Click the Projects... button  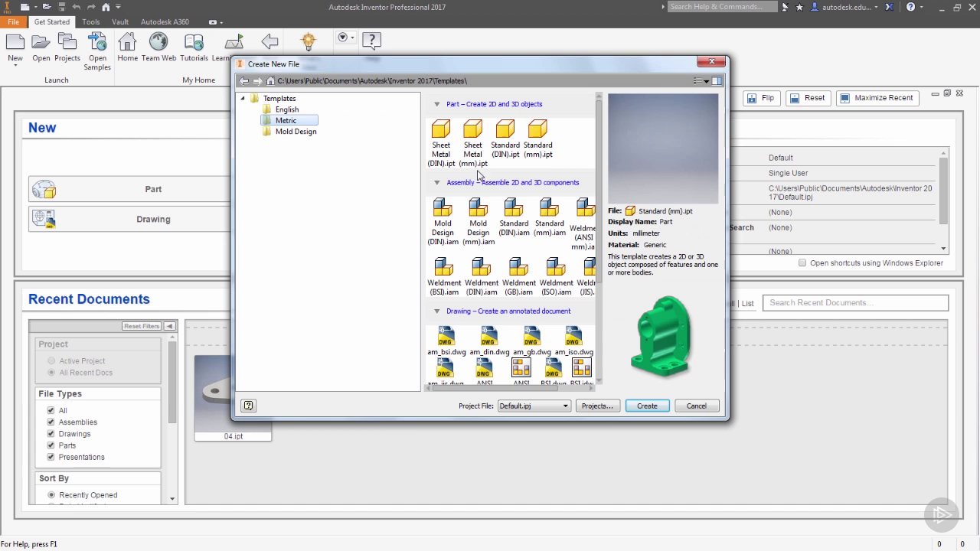[597, 406]
